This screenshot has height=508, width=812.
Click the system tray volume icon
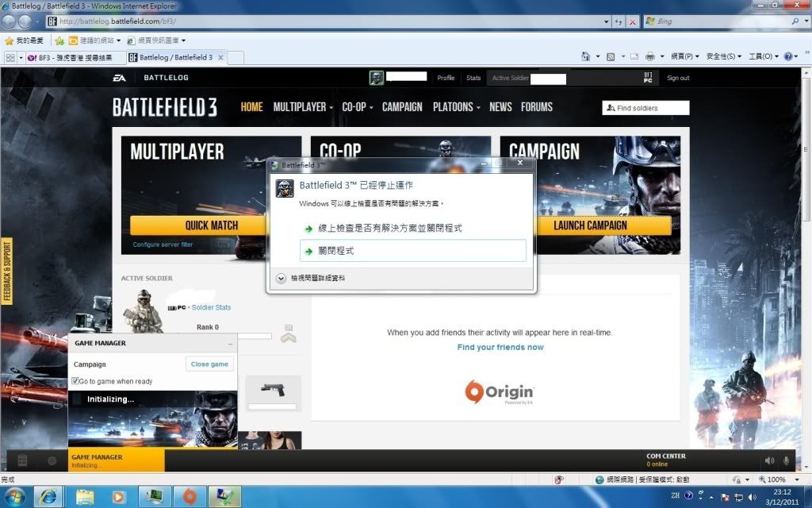tap(752, 498)
